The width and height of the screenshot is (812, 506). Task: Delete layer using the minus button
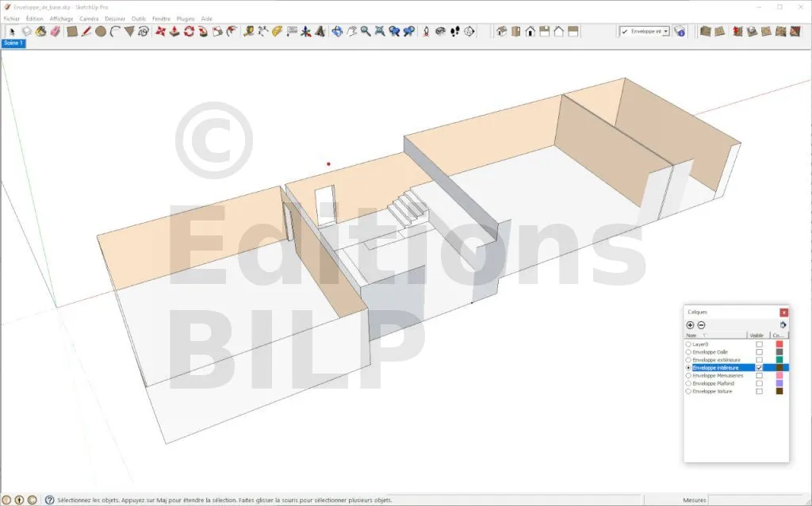point(701,325)
